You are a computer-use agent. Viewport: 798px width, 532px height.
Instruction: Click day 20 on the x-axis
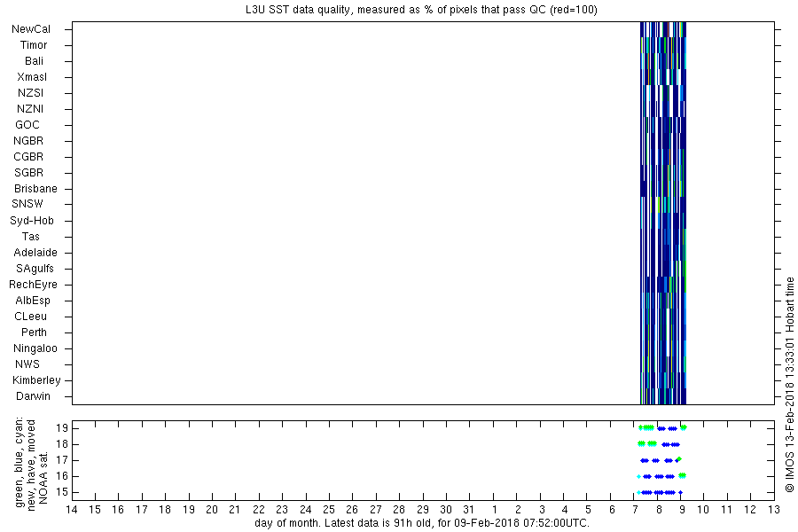coord(212,510)
